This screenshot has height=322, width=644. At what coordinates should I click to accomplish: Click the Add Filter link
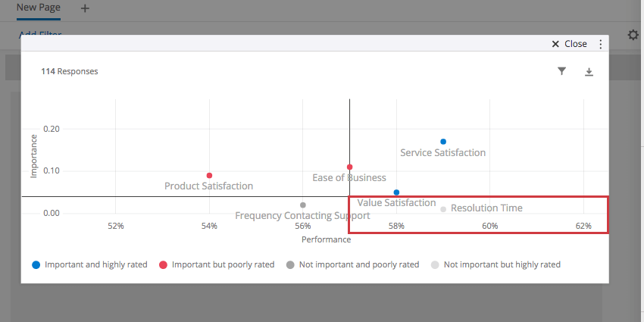click(x=40, y=34)
